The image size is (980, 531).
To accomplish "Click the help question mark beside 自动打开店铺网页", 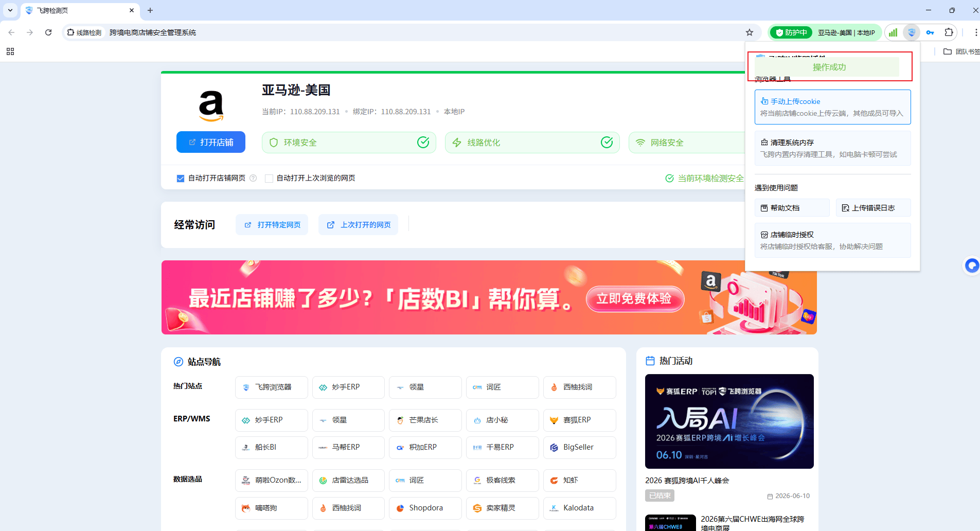I will [x=253, y=178].
